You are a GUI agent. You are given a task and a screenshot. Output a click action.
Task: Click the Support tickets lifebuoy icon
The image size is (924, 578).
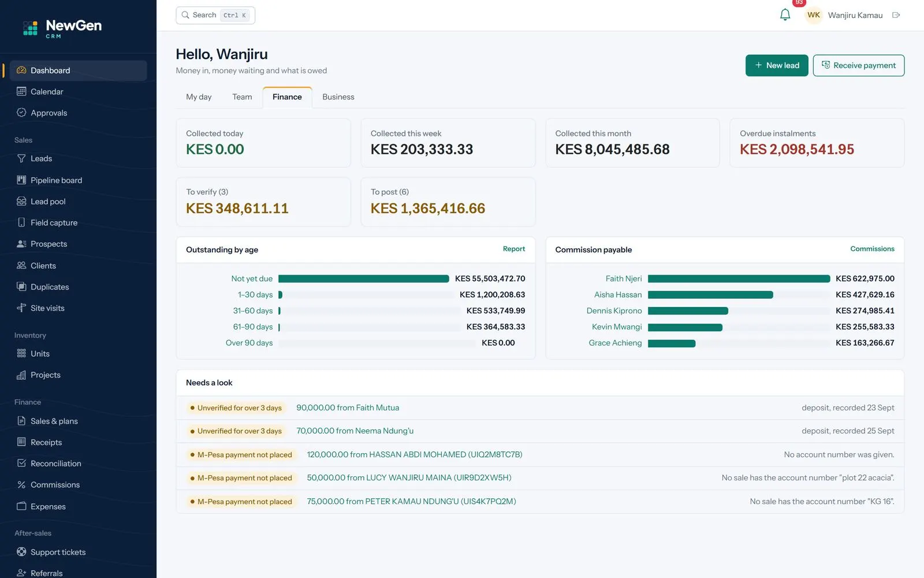click(21, 552)
